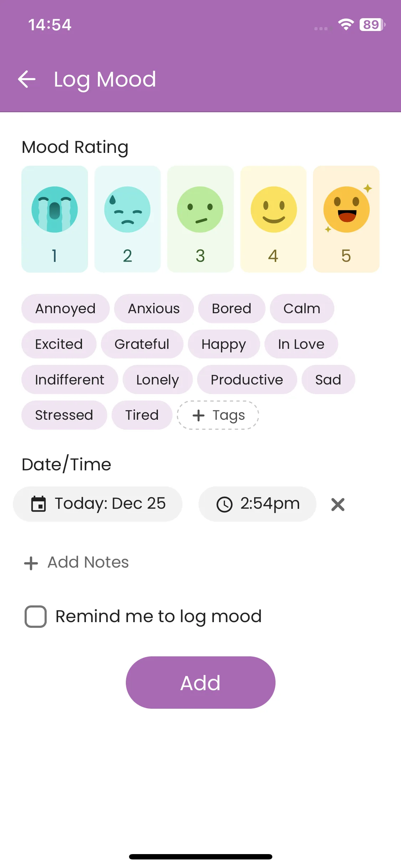Select the crying face mood rating 1
401x868 pixels.
tap(55, 219)
